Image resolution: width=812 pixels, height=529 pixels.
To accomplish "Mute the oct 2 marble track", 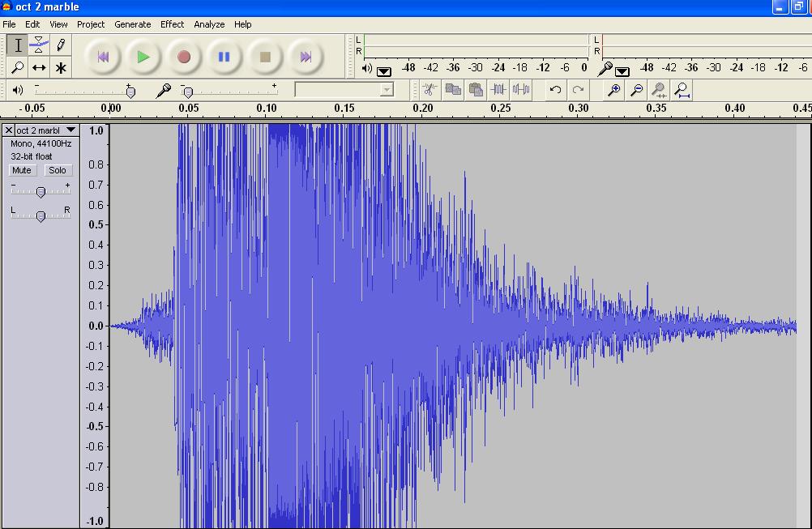I will coord(22,170).
